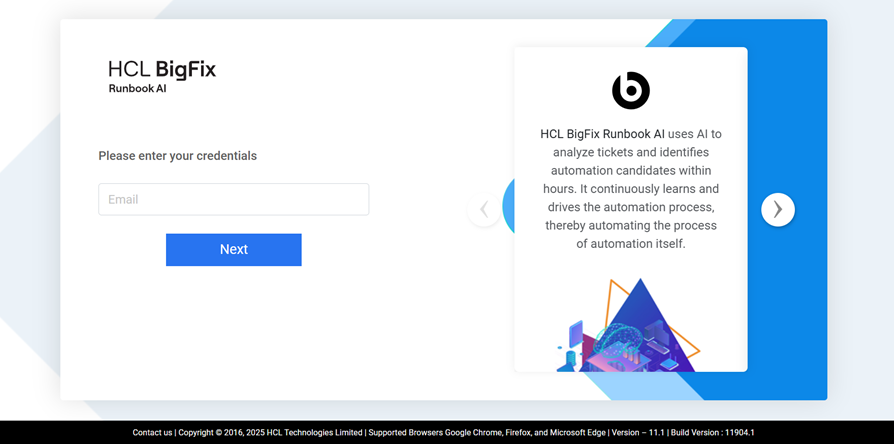Go back with carousel left arrow
894x444 pixels.
[x=484, y=210]
